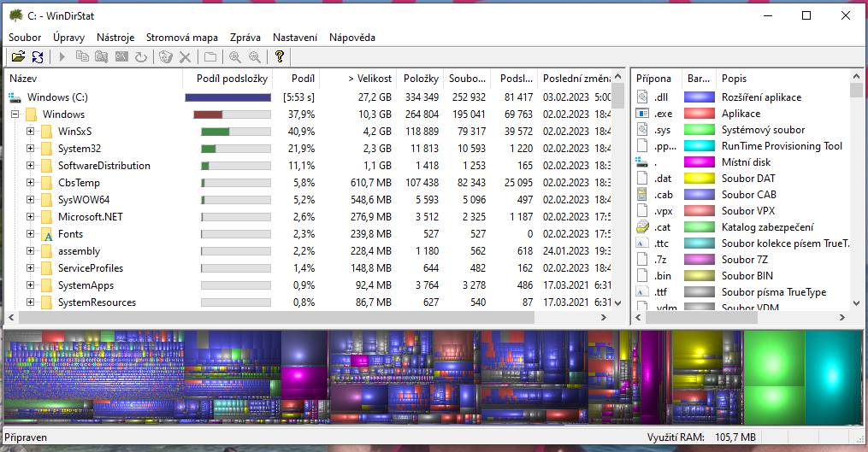Screen dimensions: 868x452
Task: Expand the assembly folder node
Action: click(x=31, y=251)
